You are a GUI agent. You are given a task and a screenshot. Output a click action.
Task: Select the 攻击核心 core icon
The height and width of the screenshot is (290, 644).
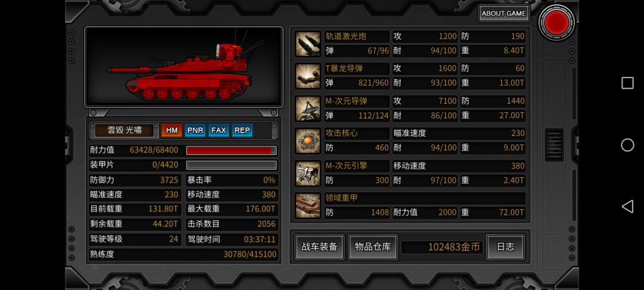coord(308,141)
